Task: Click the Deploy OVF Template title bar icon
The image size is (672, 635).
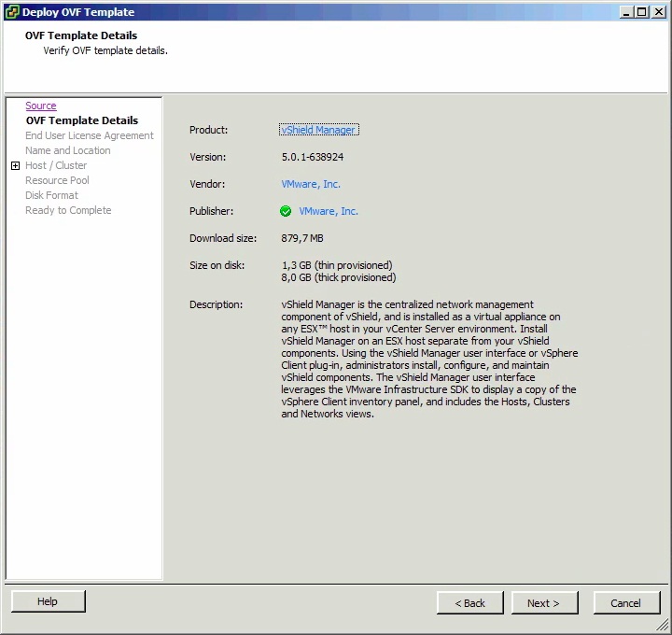Action: click(12, 11)
